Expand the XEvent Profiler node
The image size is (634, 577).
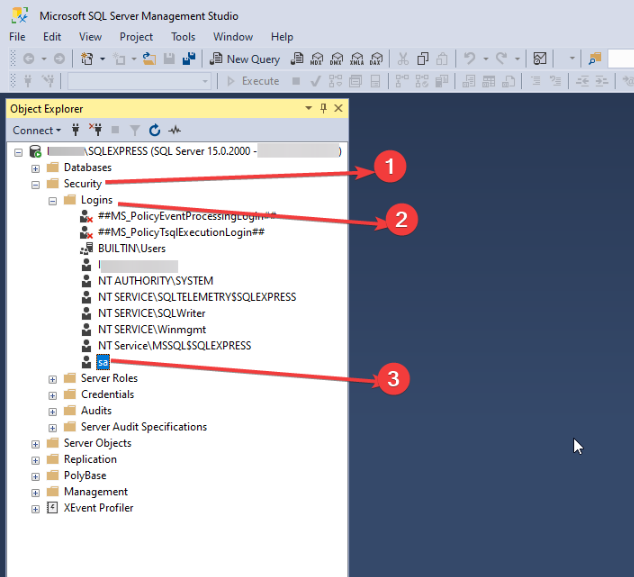(x=36, y=509)
